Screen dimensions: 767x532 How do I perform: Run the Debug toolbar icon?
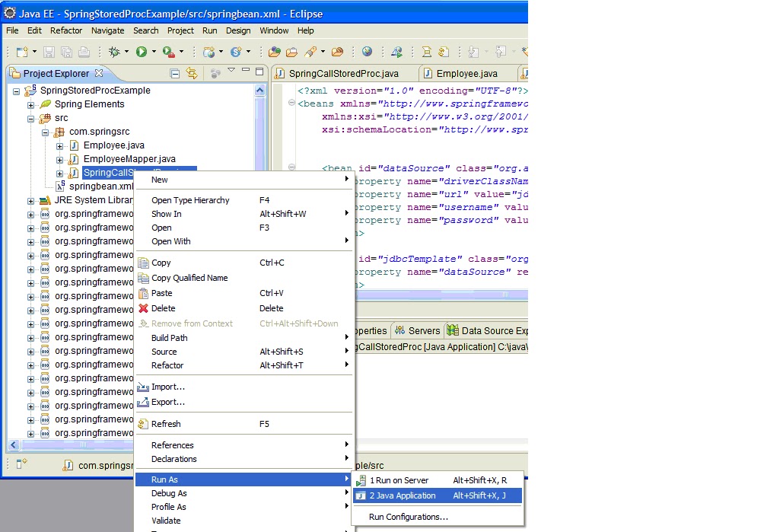coord(114,52)
